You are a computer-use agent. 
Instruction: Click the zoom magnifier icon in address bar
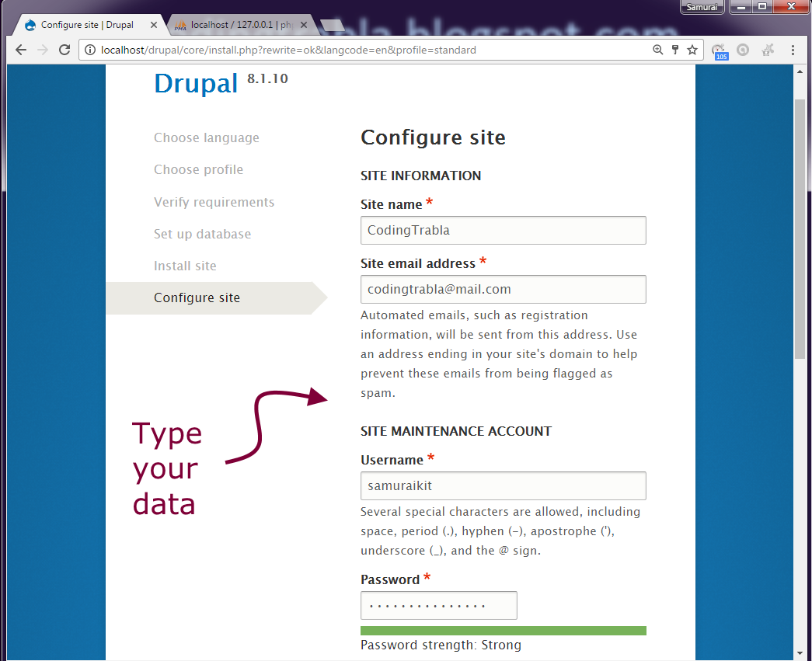point(657,50)
